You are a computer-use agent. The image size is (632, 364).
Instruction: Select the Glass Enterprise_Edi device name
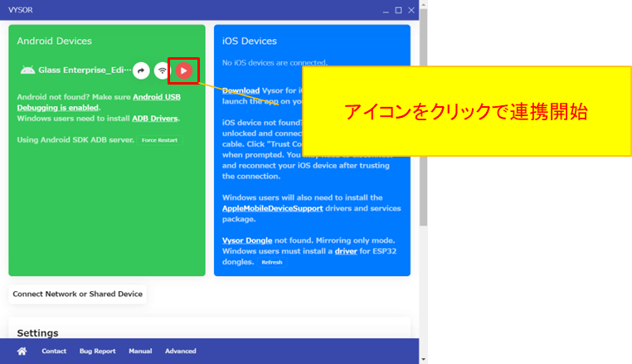[x=87, y=71]
